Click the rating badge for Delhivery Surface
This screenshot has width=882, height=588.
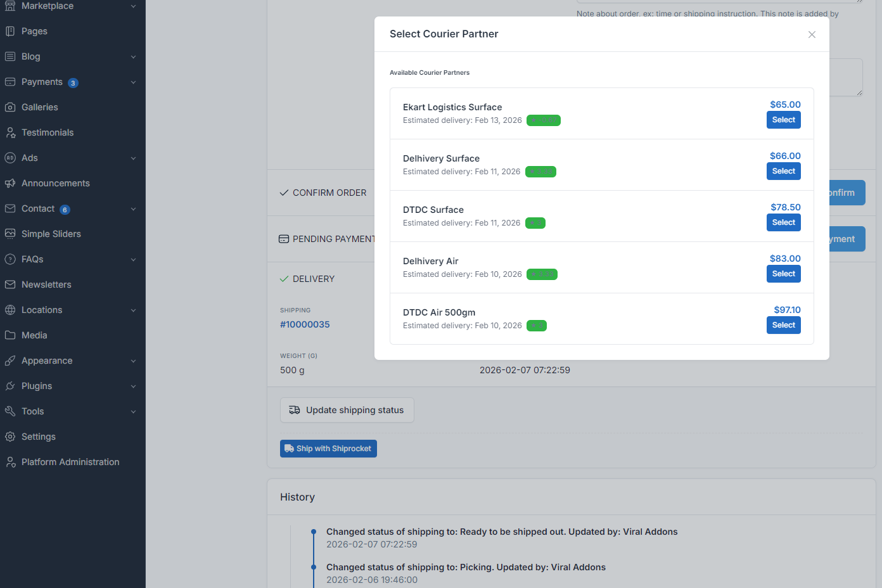[x=540, y=172]
